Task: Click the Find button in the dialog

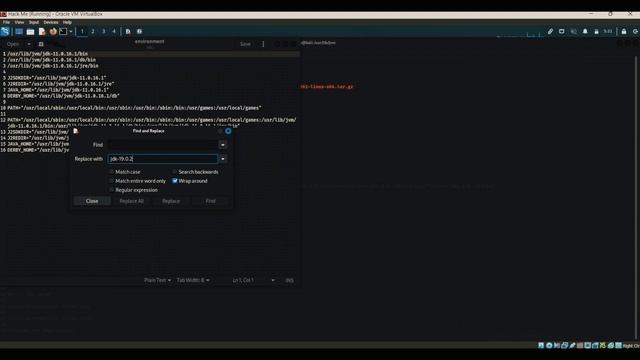Action: click(211, 201)
